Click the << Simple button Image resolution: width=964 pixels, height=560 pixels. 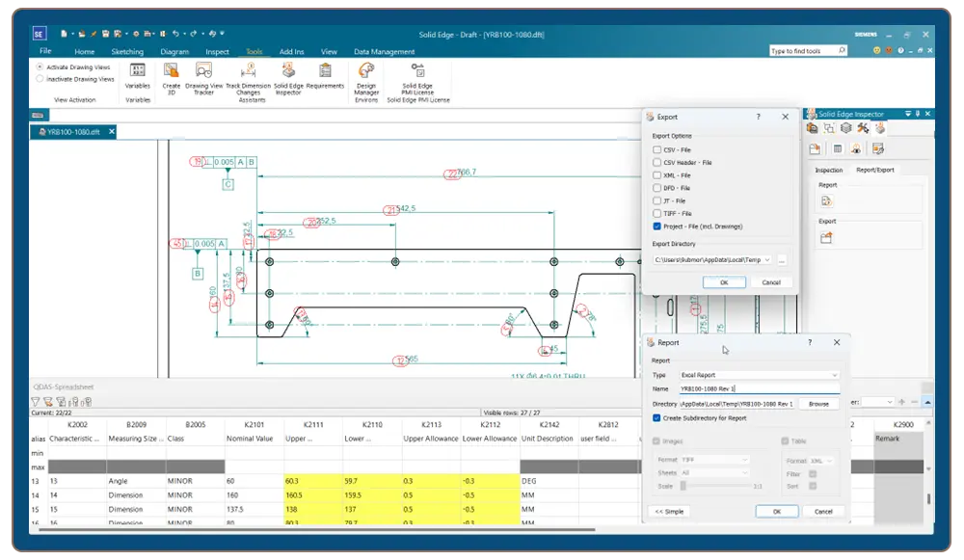pos(669,512)
